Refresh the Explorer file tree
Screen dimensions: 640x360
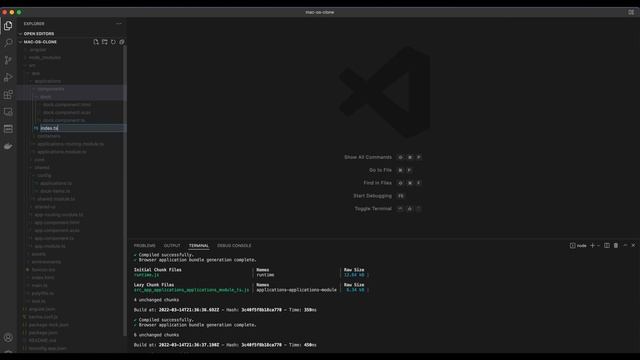tap(113, 42)
